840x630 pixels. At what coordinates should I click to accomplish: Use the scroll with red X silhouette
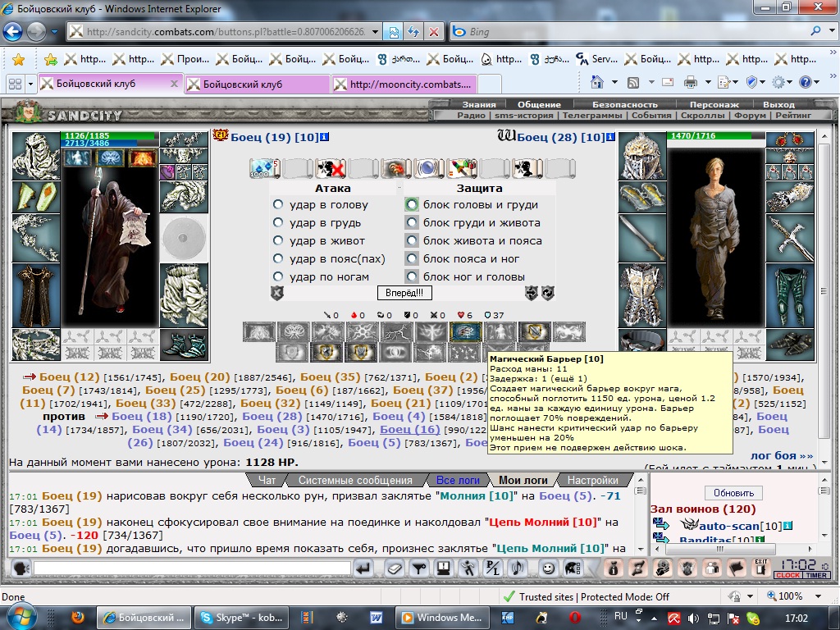[330, 167]
